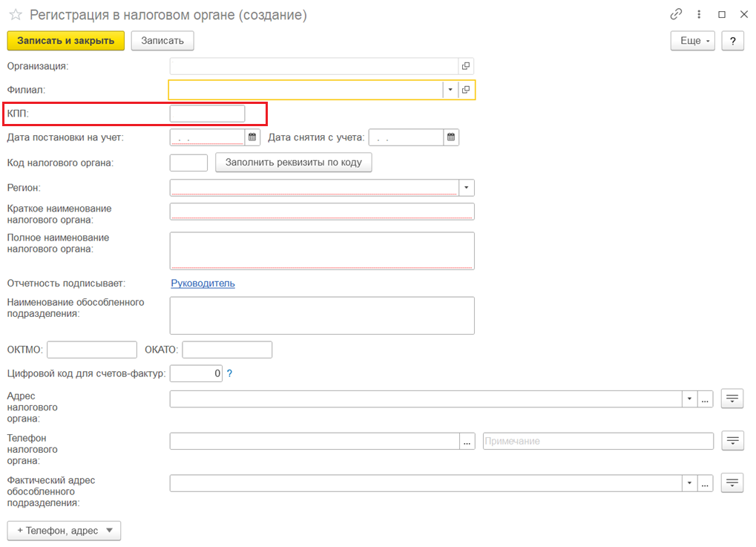Focus the ОКТМО input field

(92, 350)
